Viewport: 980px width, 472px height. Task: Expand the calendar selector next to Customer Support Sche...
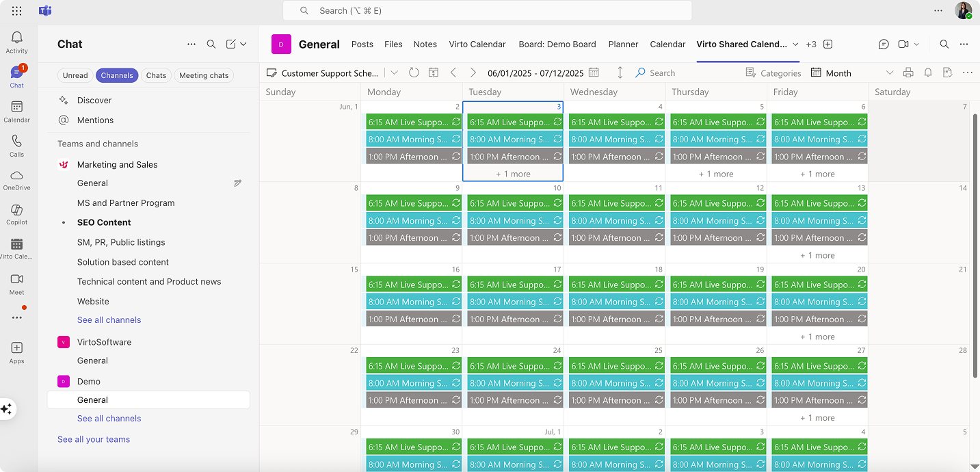[x=395, y=73]
